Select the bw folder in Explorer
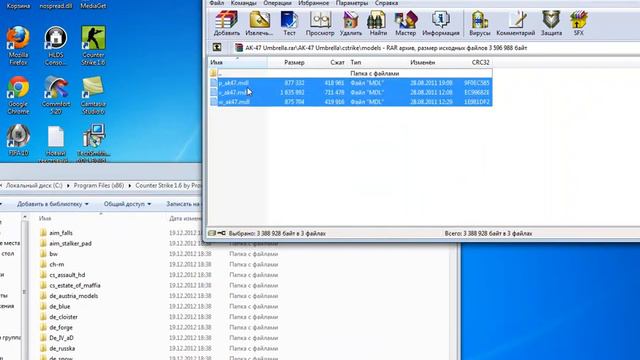The width and height of the screenshot is (640, 360). coord(53,254)
